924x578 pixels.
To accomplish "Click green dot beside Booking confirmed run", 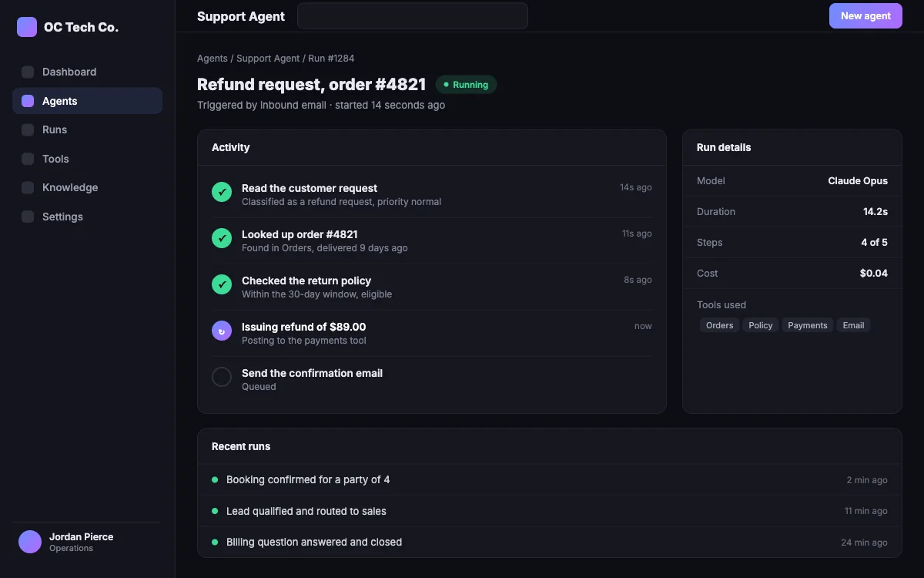I will pyautogui.click(x=215, y=479).
